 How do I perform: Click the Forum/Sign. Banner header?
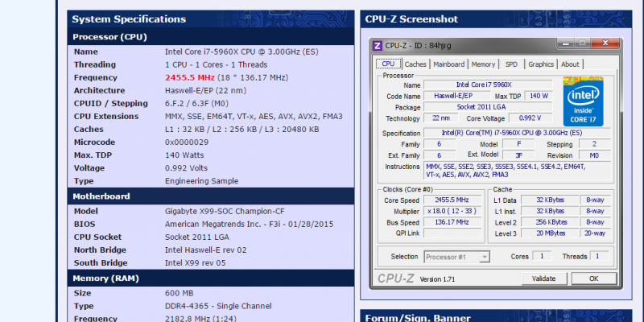pos(496,317)
